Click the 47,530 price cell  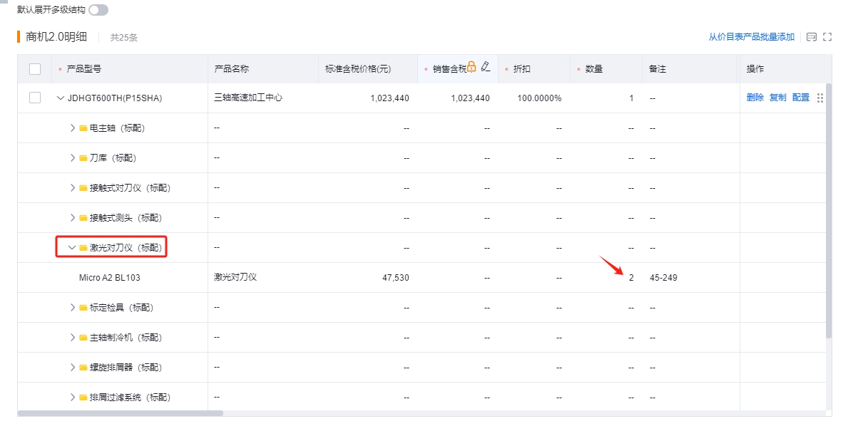[x=396, y=278]
